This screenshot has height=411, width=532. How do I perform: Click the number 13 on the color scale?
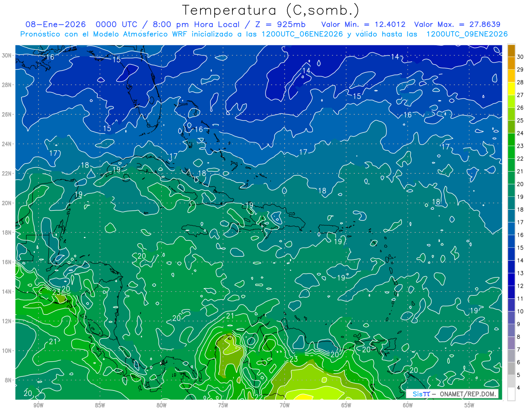point(520,273)
